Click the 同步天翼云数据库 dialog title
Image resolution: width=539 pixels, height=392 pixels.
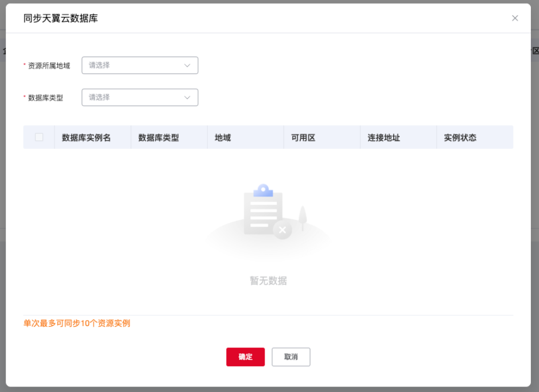pos(60,18)
